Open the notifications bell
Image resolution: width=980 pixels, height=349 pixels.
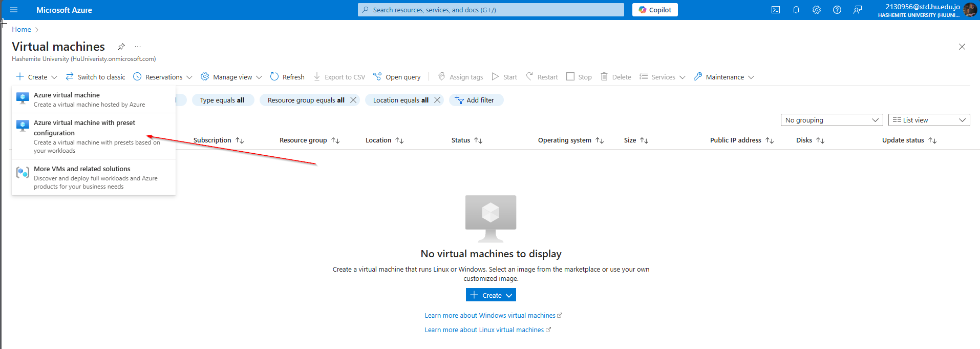click(796, 10)
